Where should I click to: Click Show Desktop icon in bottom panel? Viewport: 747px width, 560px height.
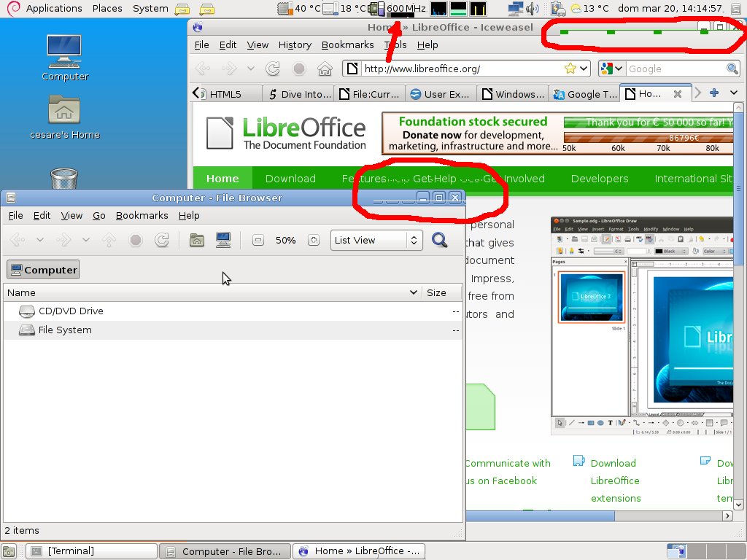click(9, 551)
